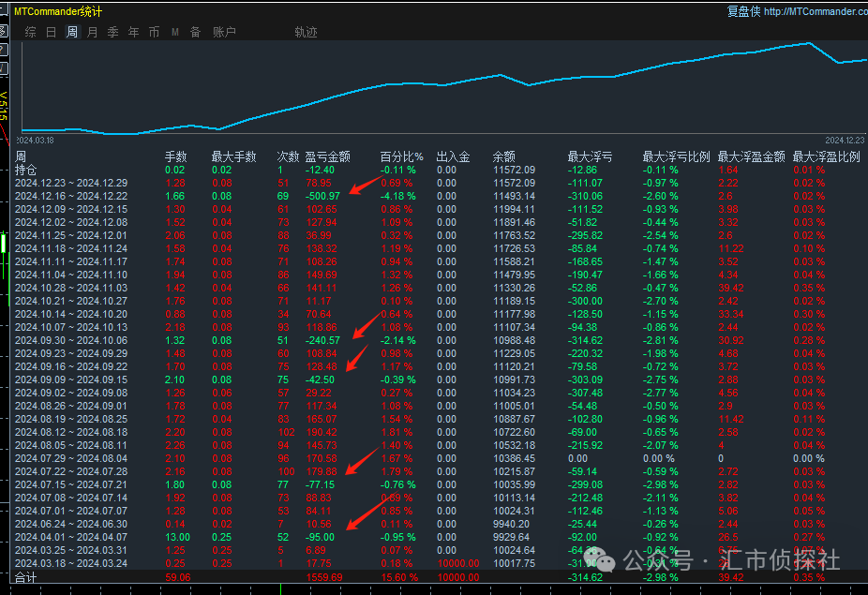Select the week row 2024.04.01 ~ 2024.04.07
This screenshot has height=595, width=868.
click(x=71, y=538)
